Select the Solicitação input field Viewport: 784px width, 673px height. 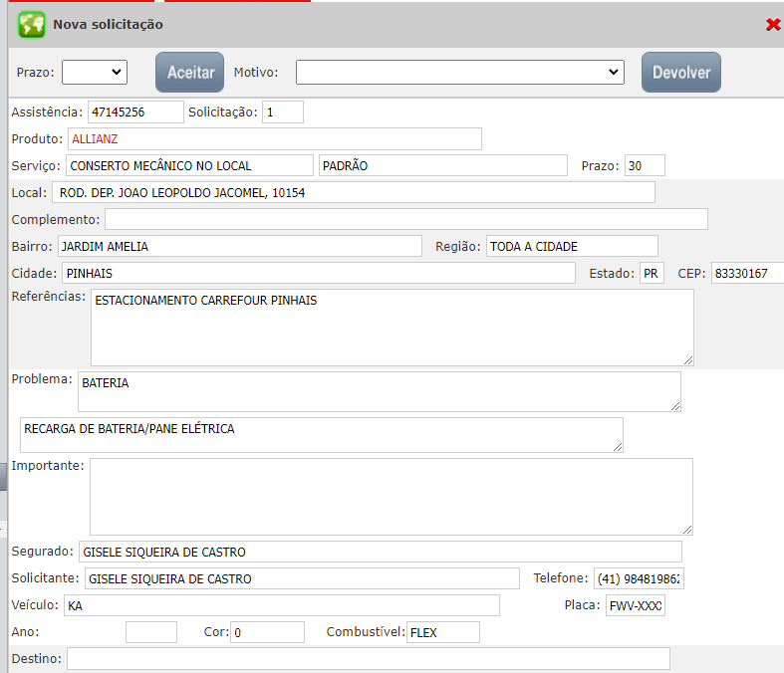(x=283, y=112)
